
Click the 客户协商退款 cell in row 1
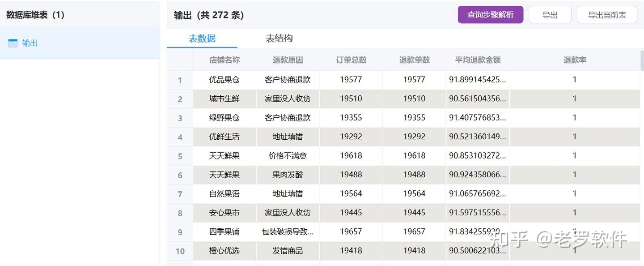pos(288,80)
